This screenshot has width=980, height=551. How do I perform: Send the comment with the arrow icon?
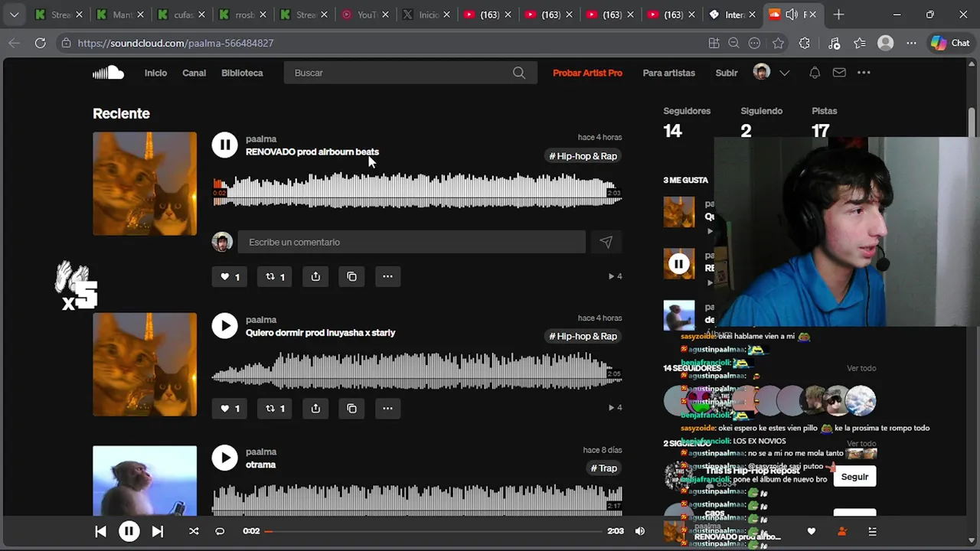click(606, 242)
